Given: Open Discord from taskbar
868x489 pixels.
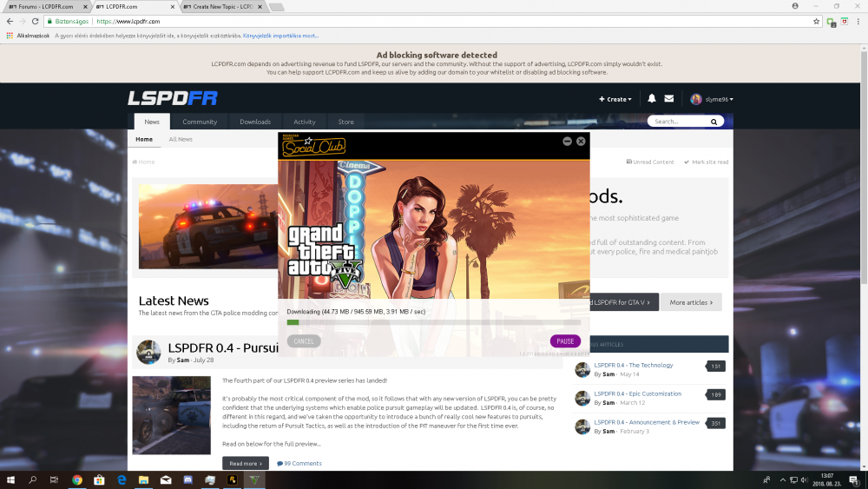Looking at the screenshot, I should tap(187, 479).
